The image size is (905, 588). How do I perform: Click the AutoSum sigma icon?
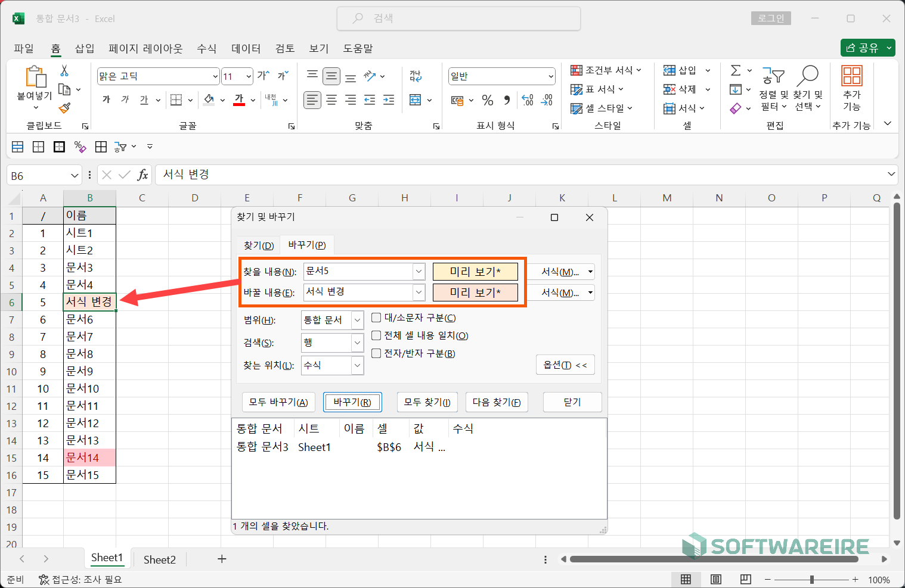736,70
